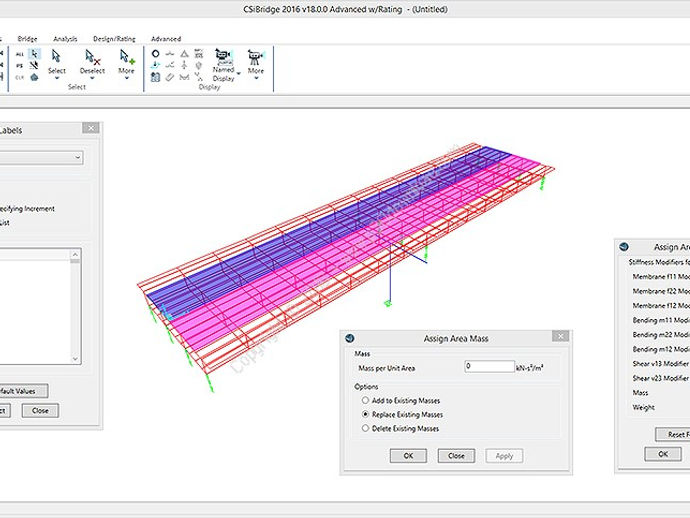Click the polygon select icon below the pointer
This screenshot has width=690, height=518.
[34, 77]
